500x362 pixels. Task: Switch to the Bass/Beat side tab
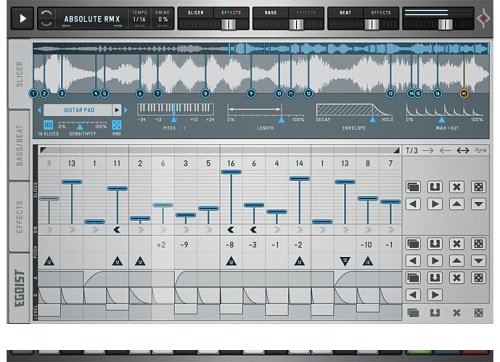(19, 145)
